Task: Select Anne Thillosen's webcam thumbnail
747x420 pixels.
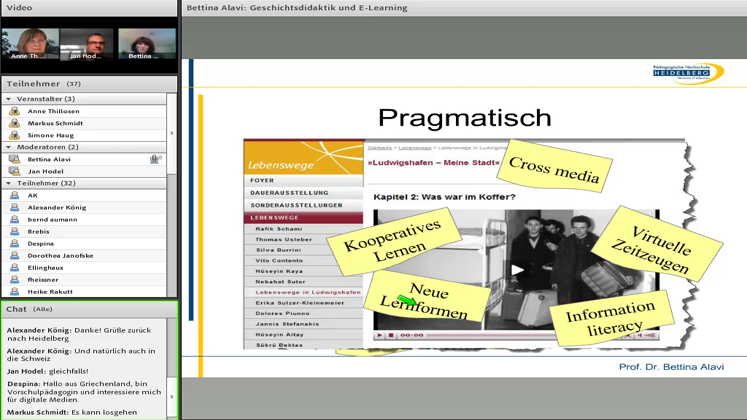Action: coord(29,44)
